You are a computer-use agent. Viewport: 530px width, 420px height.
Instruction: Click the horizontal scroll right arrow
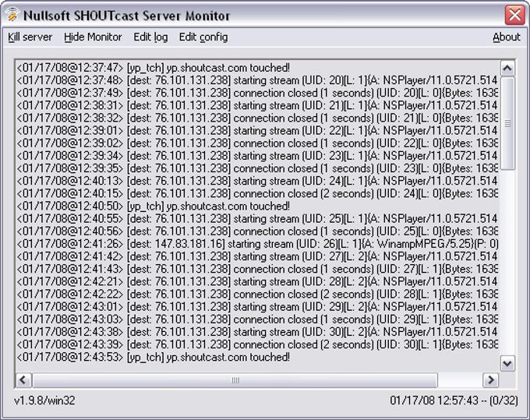pos(490,380)
